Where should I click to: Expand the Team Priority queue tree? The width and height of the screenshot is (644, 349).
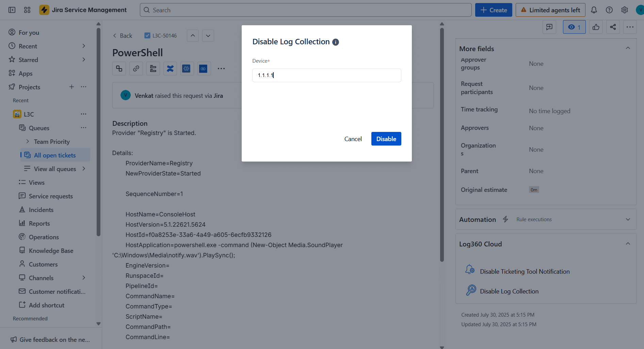click(x=28, y=141)
